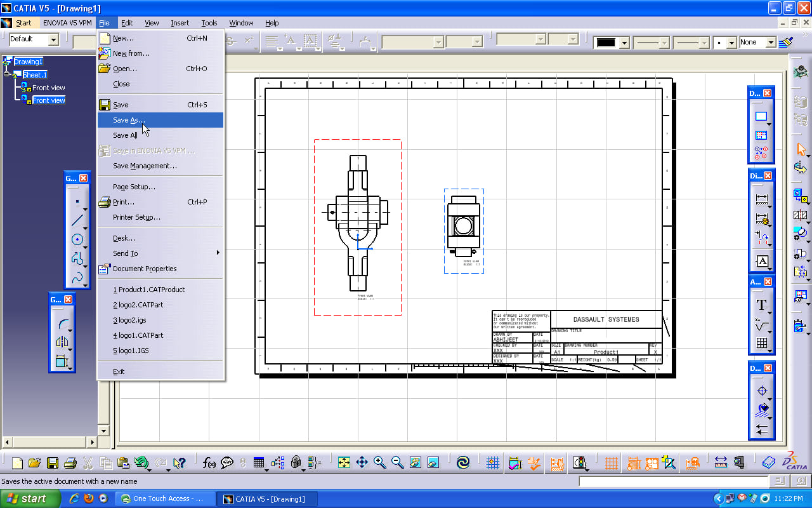
Task: Click the What's This help icon
Action: click(179, 463)
